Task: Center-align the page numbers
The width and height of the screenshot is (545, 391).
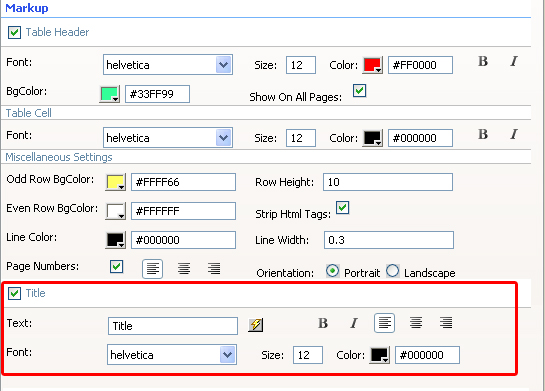Action: pyautogui.click(x=184, y=269)
